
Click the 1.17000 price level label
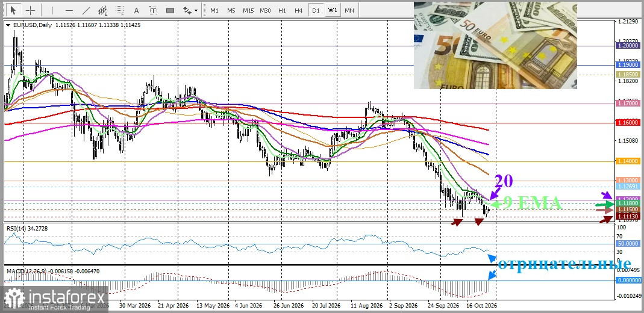tap(627, 104)
